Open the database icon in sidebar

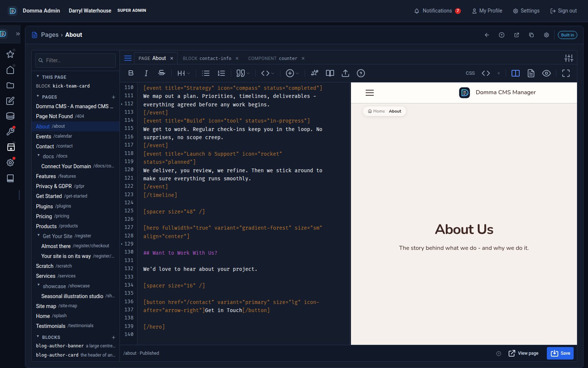[10, 116]
